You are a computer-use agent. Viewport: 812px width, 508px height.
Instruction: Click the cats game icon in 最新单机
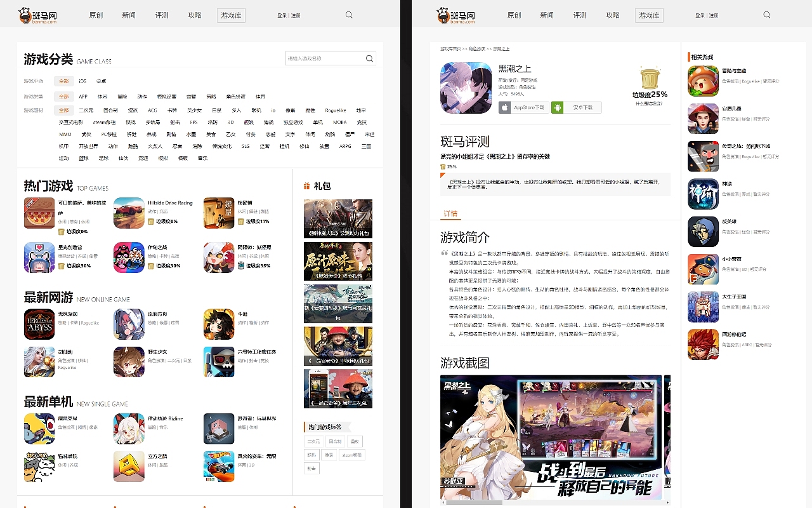[x=39, y=466]
